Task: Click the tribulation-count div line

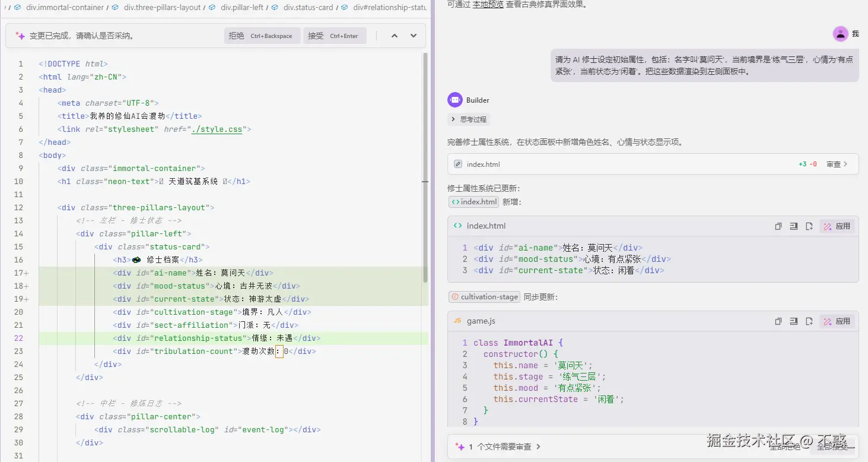Action: click(x=214, y=351)
